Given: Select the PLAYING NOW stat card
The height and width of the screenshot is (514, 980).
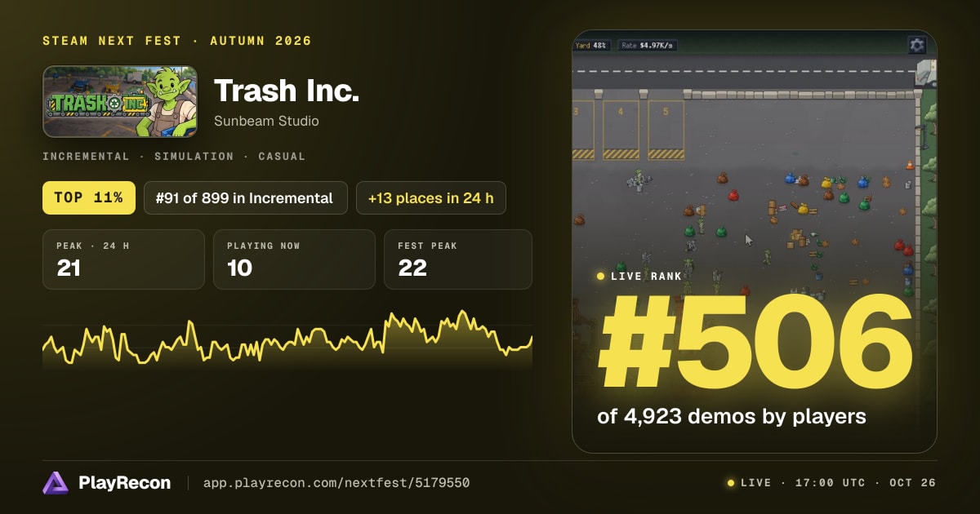Looking at the screenshot, I should click(294, 259).
